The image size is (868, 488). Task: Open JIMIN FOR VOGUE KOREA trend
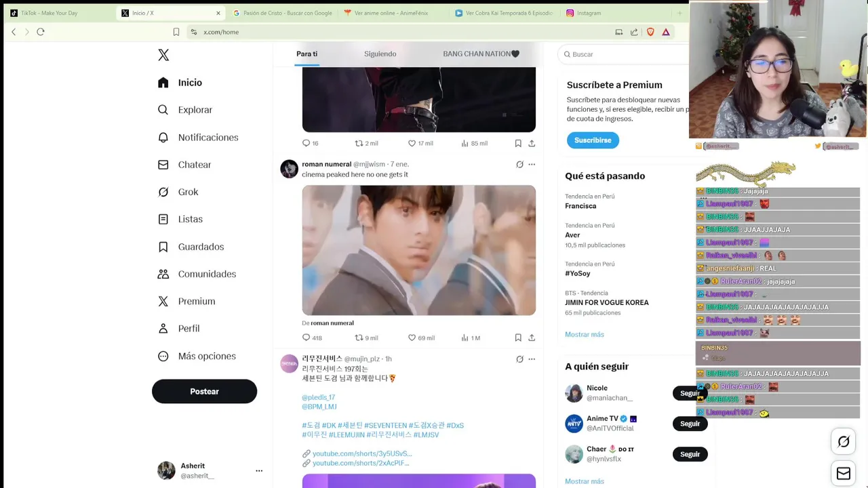click(x=607, y=302)
